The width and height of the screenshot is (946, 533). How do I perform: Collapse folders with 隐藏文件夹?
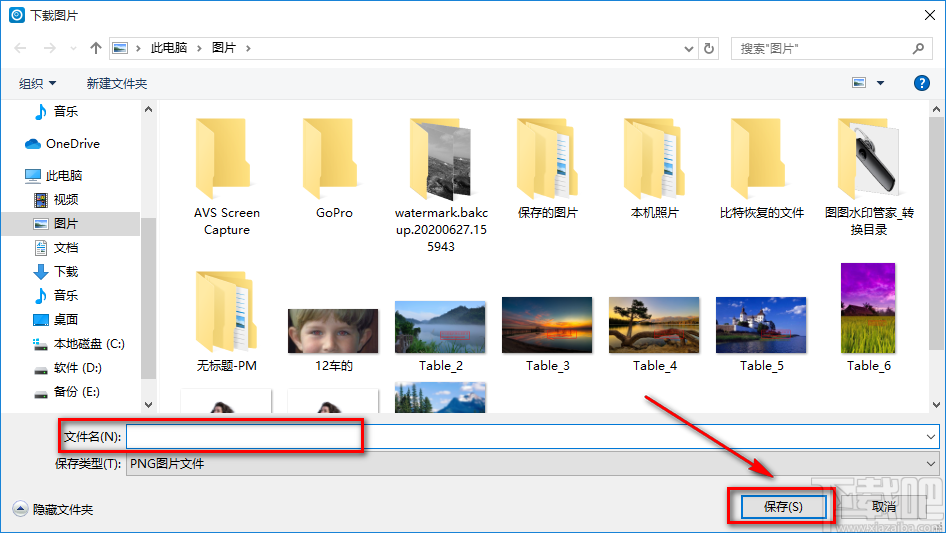pos(53,509)
